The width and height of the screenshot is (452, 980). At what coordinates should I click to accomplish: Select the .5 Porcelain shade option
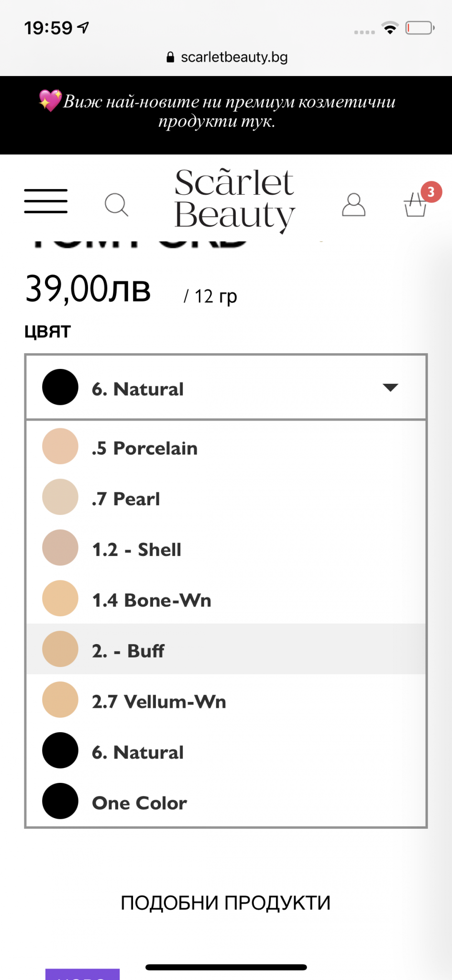pyautogui.click(x=226, y=447)
